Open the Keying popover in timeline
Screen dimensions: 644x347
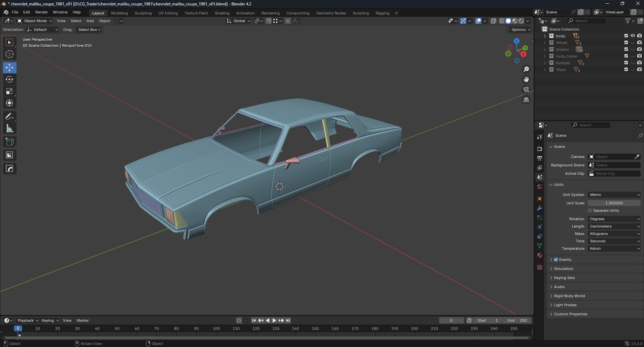49,320
